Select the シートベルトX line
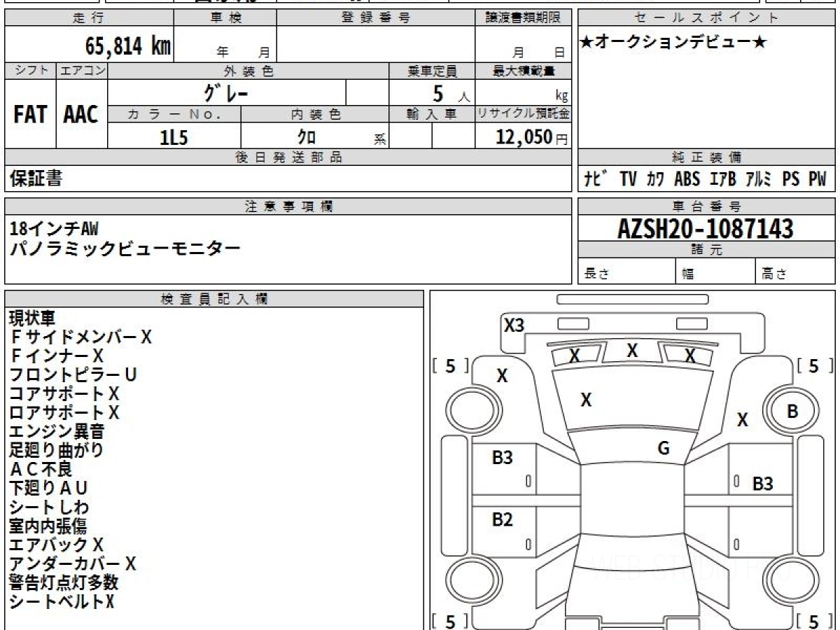 (62, 602)
